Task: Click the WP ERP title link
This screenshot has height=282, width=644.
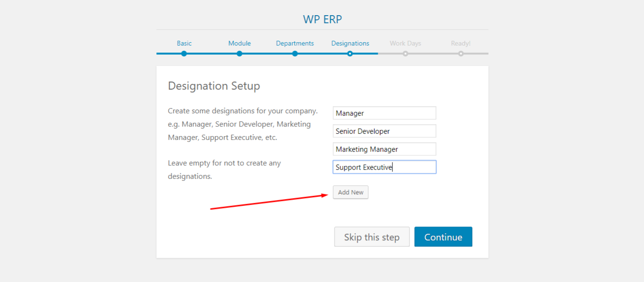Action: (322, 19)
